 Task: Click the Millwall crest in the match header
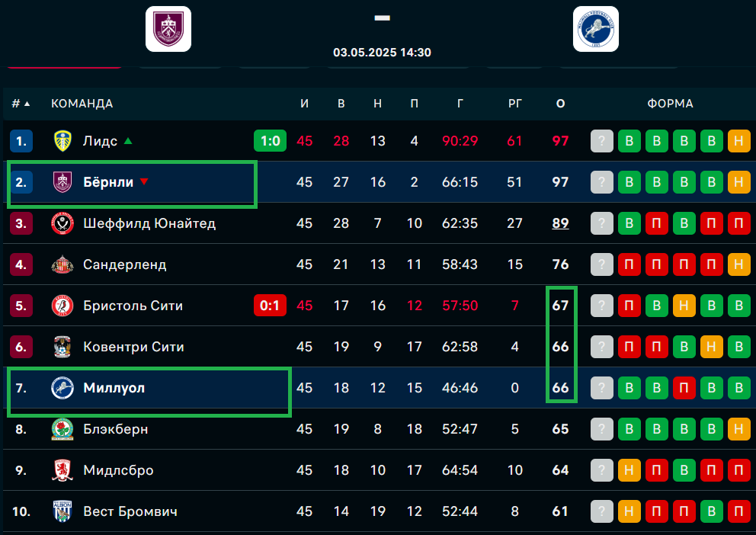point(595,29)
